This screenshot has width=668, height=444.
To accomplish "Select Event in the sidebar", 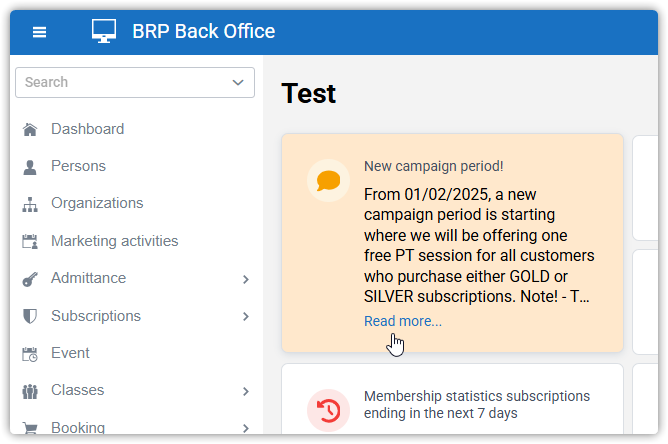I will [x=70, y=353].
